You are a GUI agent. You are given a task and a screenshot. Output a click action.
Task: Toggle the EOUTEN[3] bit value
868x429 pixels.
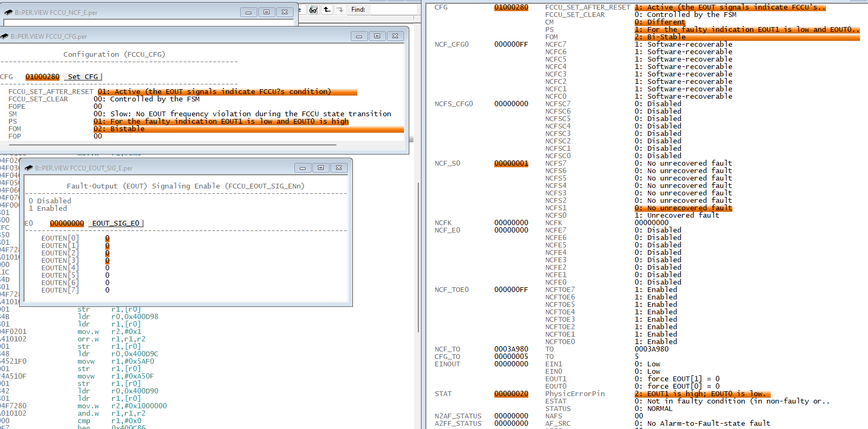tap(107, 261)
